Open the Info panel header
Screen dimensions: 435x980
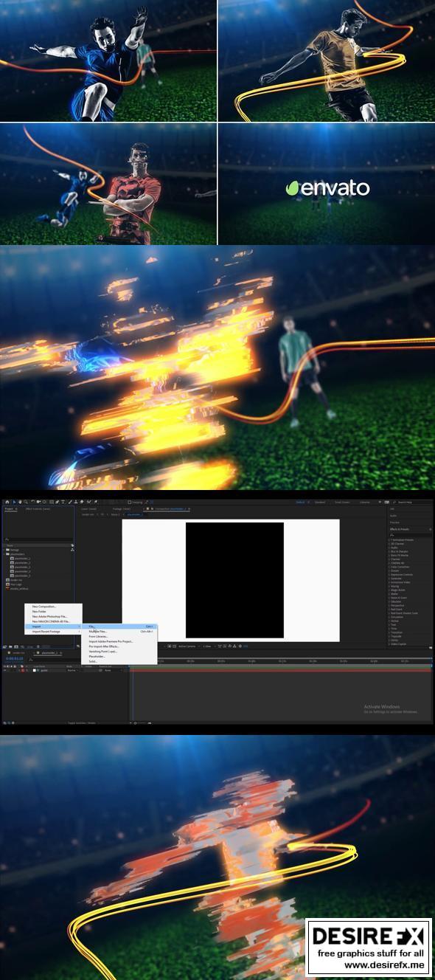pos(391,508)
